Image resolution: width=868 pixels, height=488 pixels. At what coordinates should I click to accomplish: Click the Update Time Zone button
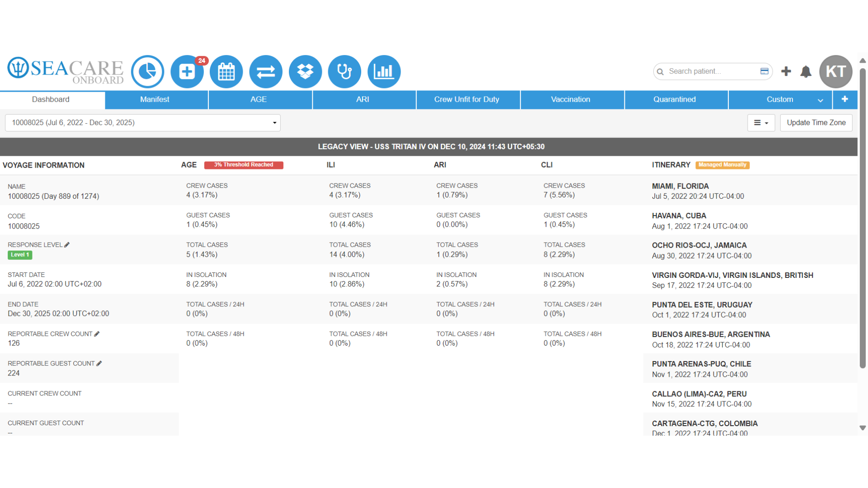point(816,123)
